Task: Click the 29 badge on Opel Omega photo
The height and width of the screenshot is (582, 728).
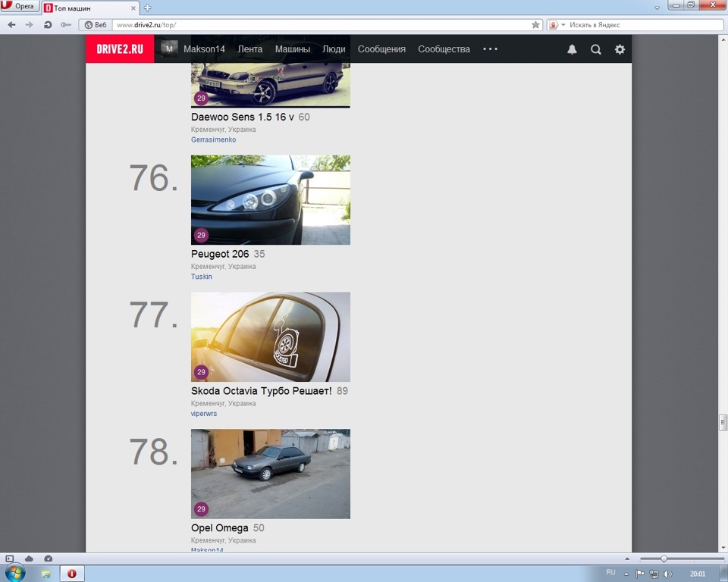Action: coord(201,508)
